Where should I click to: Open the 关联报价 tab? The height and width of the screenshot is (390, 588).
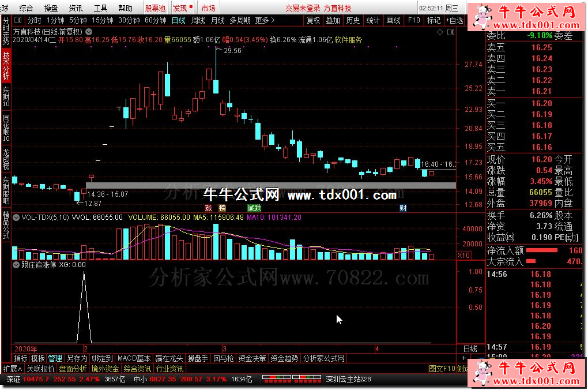click(40, 369)
